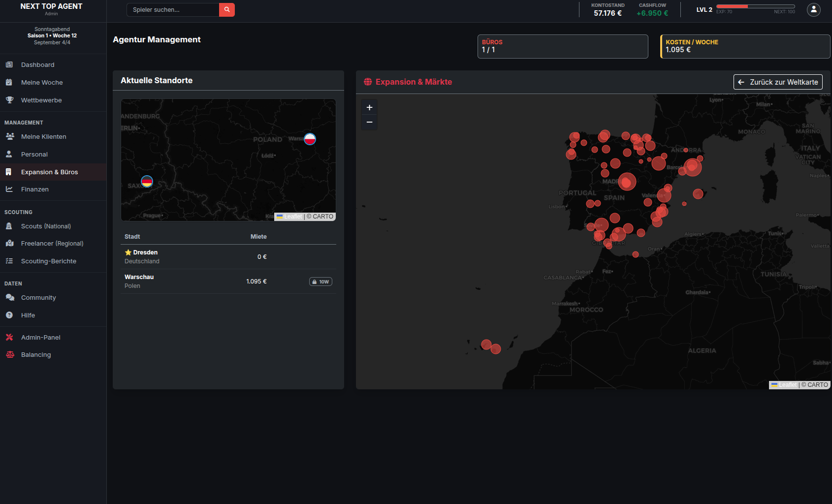Image resolution: width=832 pixels, height=504 pixels.
Task: Click the EXP level progress bar
Action: (756, 6)
